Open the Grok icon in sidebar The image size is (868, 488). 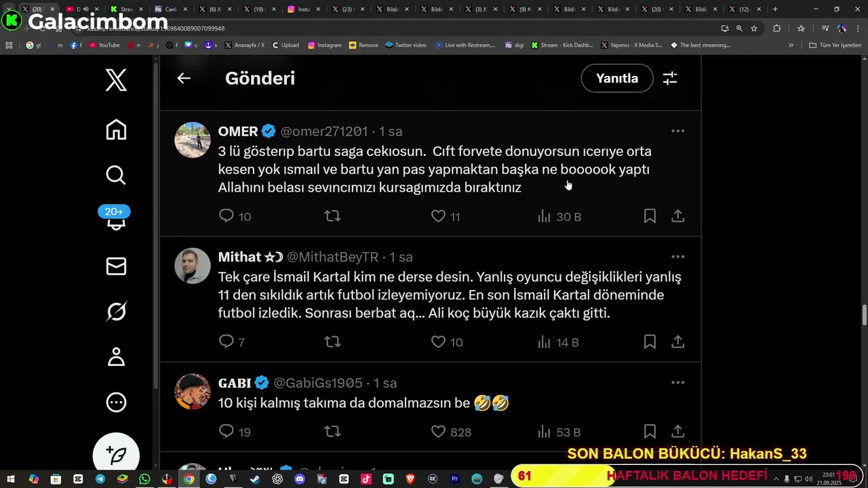coord(116,311)
